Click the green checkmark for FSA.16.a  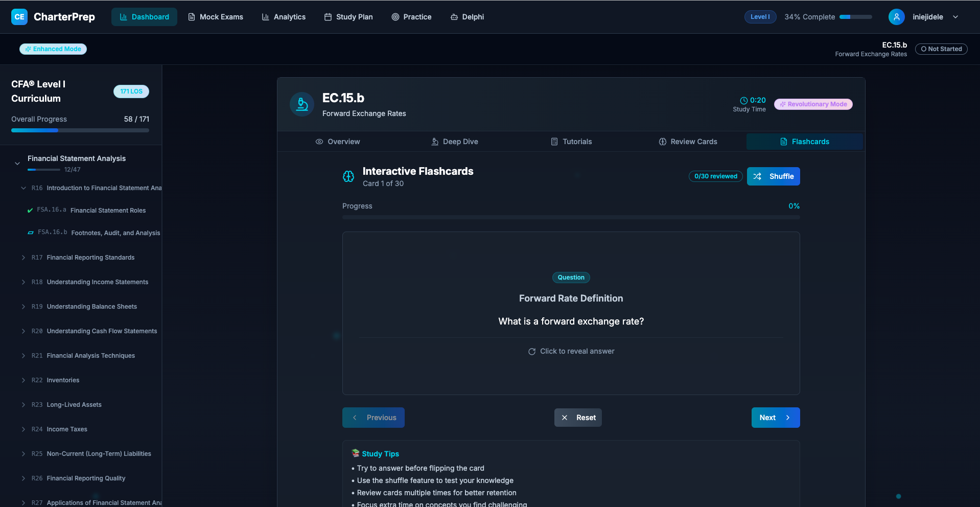click(30, 210)
